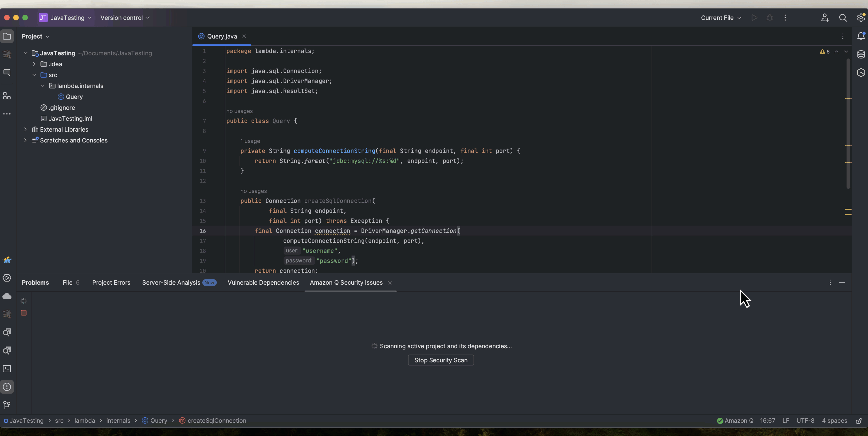Viewport: 868px width, 436px height.
Task: Open the Project tool window icon
Action: tap(7, 36)
